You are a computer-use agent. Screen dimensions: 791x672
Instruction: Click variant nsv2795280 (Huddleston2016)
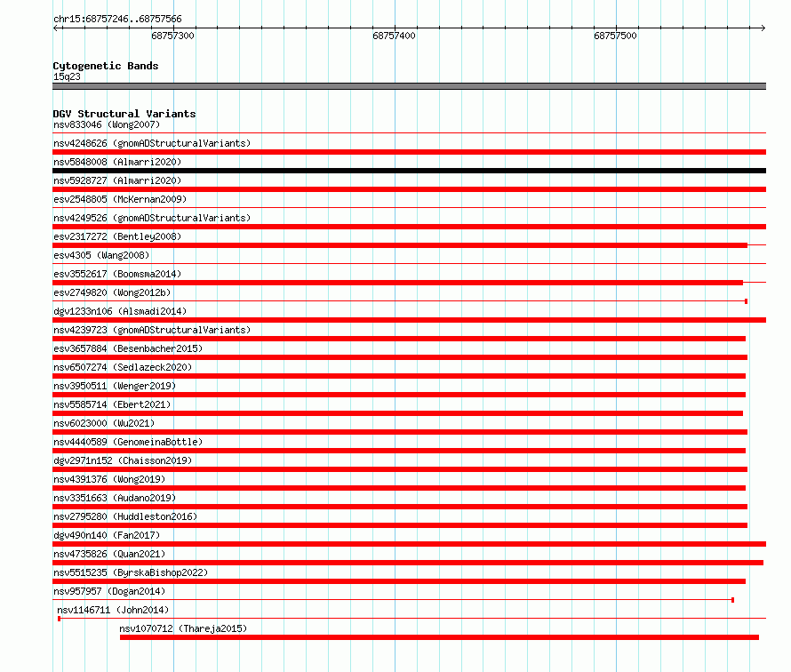click(125, 516)
